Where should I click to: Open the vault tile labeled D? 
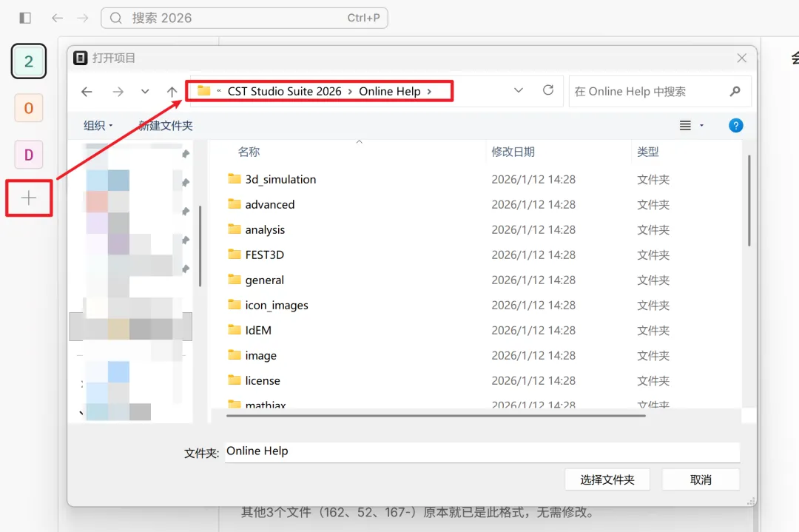click(x=29, y=155)
